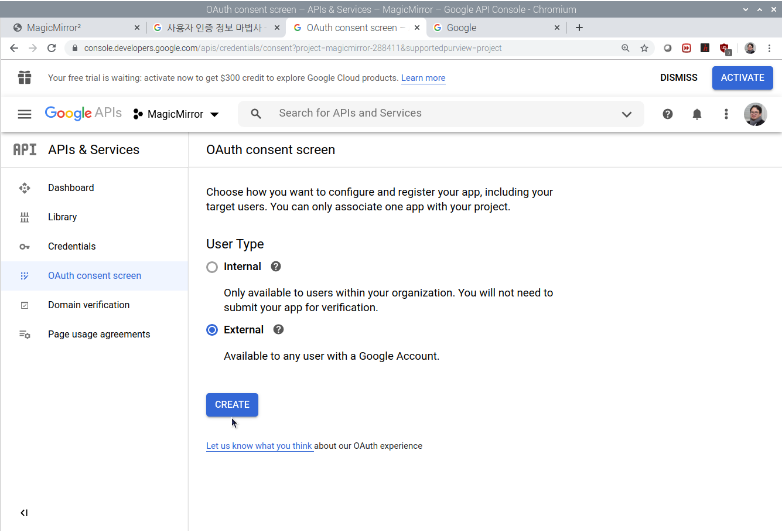Viewport: 782px width, 532px height.
Task: Open Page usage agreements
Action: tap(99, 335)
